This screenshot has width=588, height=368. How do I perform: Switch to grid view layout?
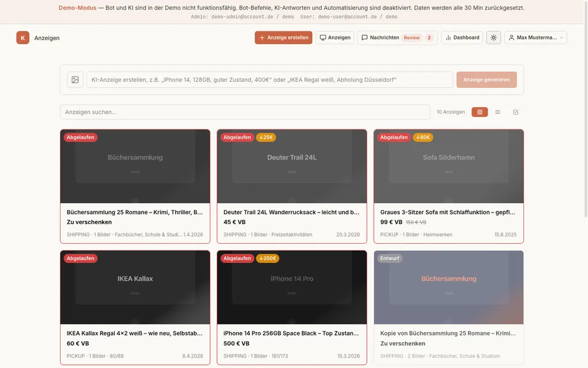coord(480,112)
